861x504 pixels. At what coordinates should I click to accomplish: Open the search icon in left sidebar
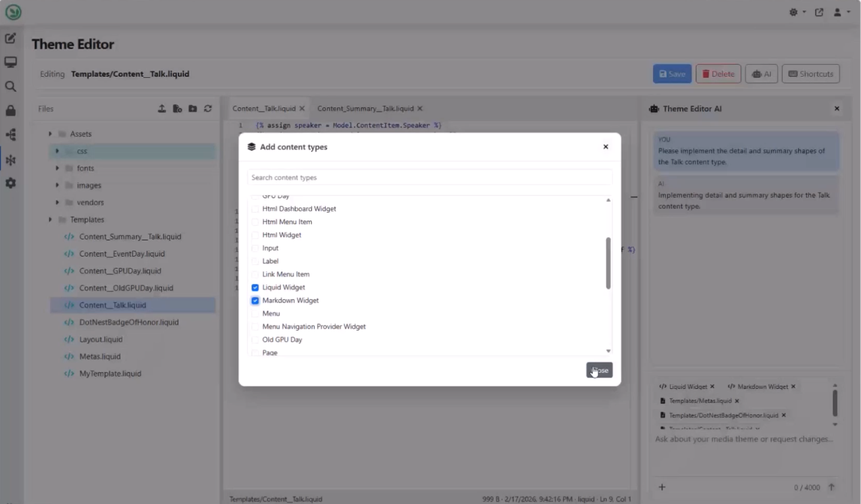click(11, 86)
